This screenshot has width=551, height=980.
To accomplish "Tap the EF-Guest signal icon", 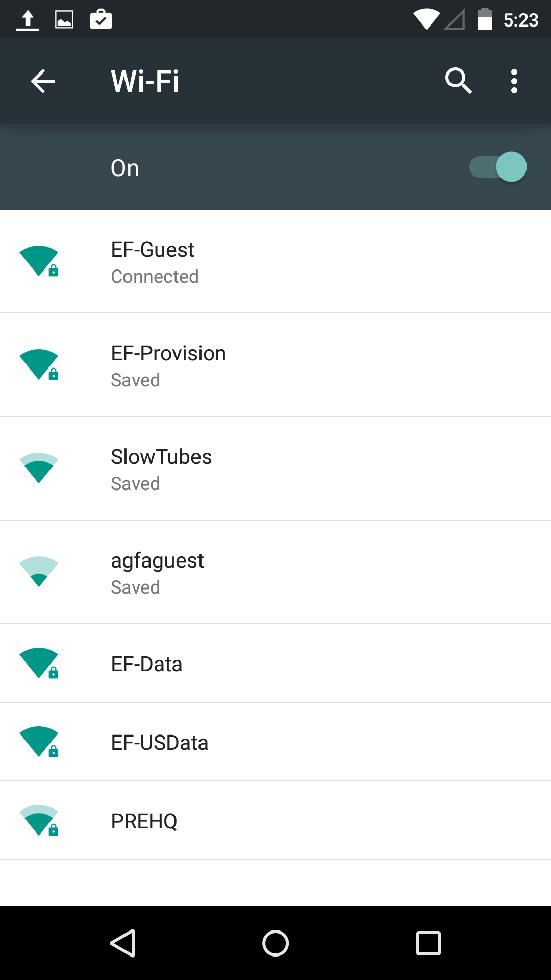I will (x=39, y=261).
